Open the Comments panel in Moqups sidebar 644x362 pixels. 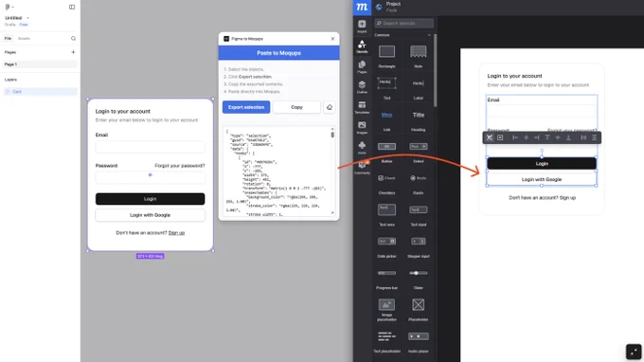tap(362, 168)
